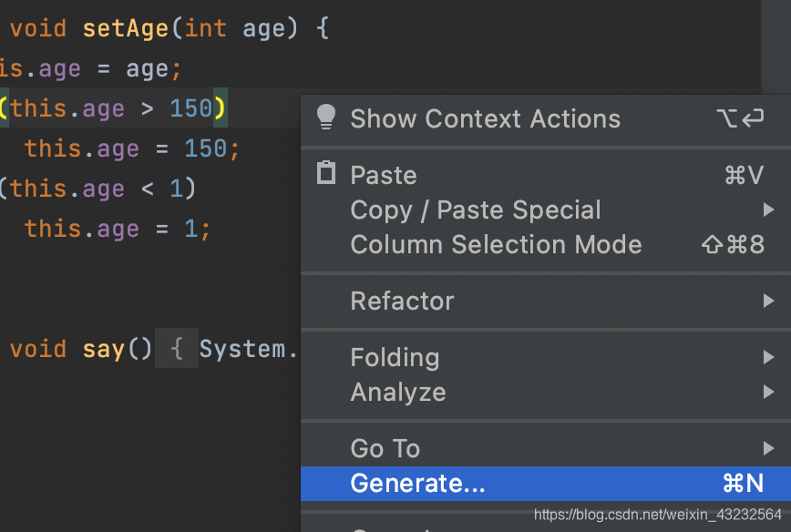Viewport: 791px width, 532px height.
Task: Expand the Go To submenu arrow
Action: coord(768,448)
